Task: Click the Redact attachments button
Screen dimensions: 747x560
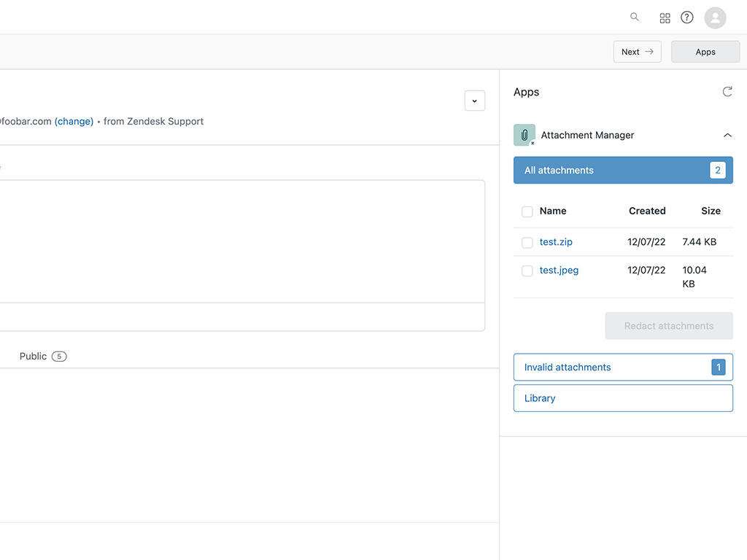Action: tap(668, 325)
